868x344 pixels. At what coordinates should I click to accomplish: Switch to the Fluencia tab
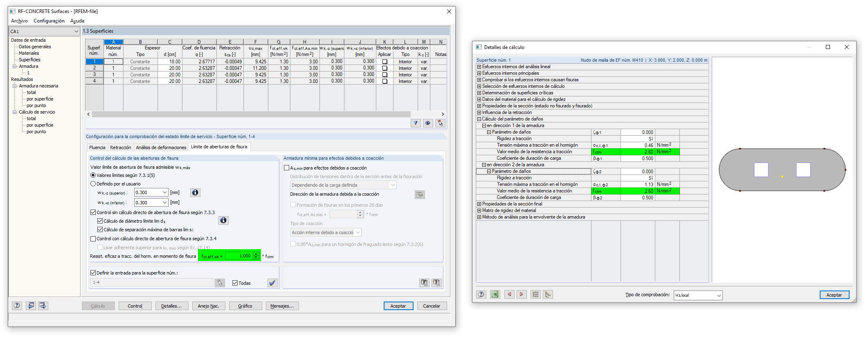tap(97, 147)
